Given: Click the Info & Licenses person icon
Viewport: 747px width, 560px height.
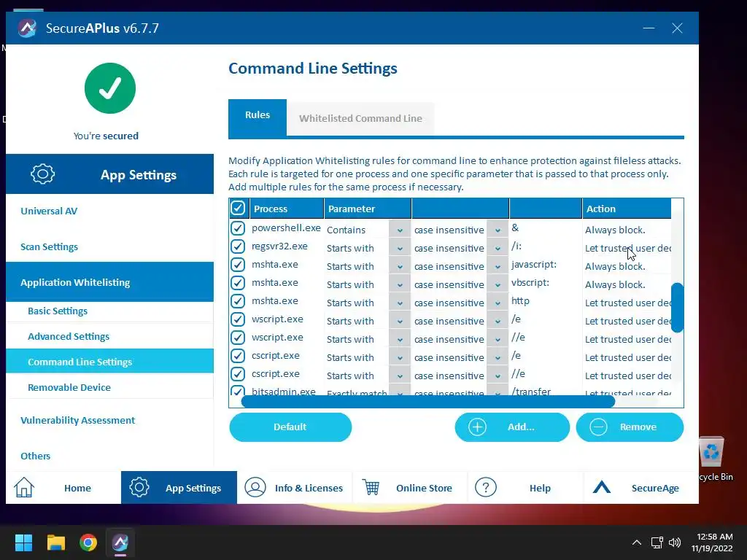Looking at the screenshot, I should click(x=255, y=488).
